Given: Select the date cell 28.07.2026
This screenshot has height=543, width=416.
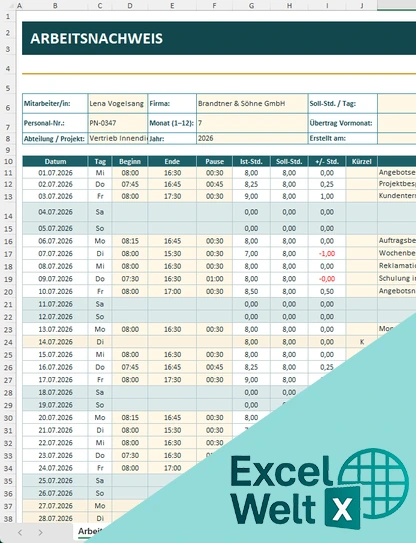Looking at the screenshot, I should click(x=55, y=518).
